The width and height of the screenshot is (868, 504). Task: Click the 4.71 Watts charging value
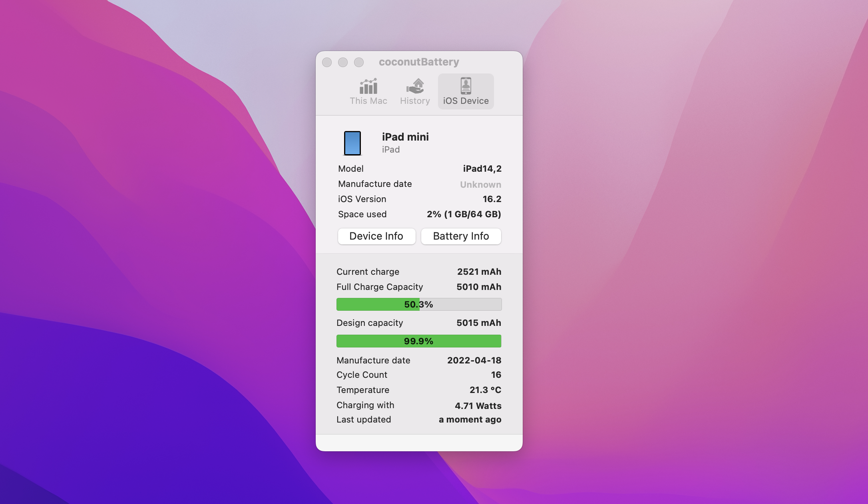tap(478, 406)
